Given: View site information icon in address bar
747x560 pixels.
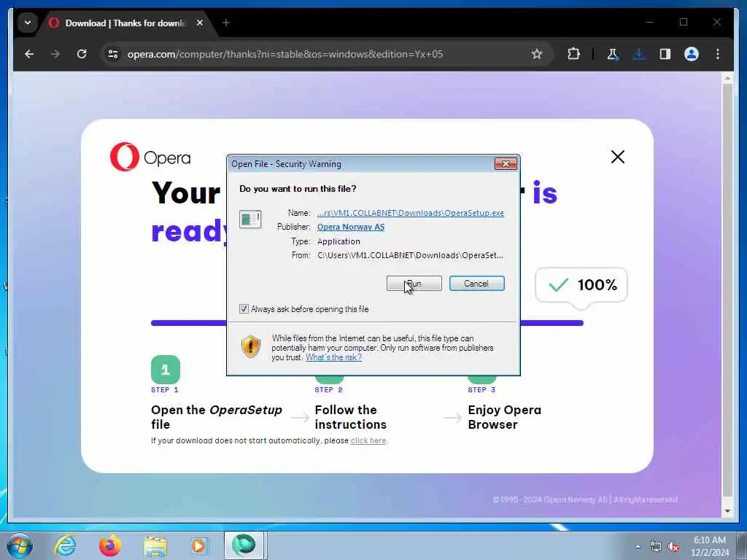Looking at the screenshot, I should coord(113,54).
